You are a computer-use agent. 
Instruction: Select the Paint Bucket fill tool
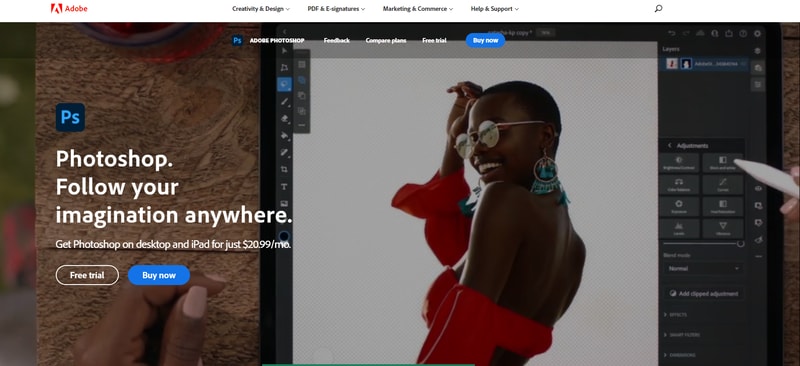click(285, 136)
